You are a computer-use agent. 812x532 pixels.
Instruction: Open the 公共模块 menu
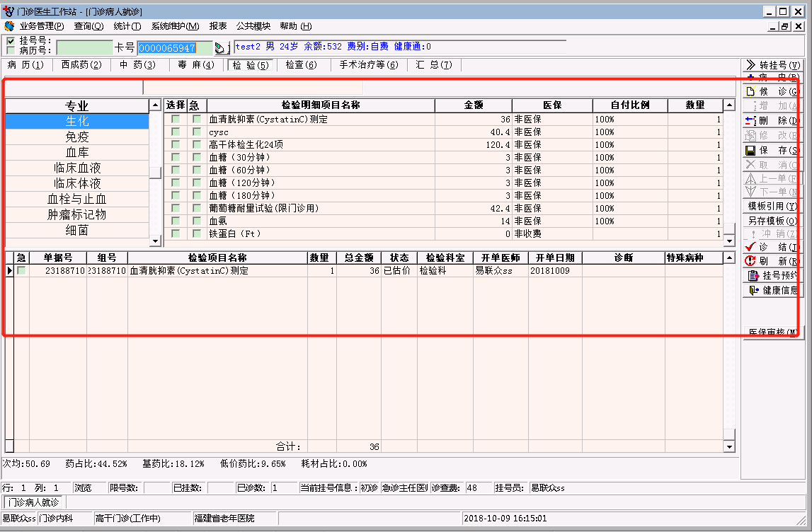[x=253, y=26]
